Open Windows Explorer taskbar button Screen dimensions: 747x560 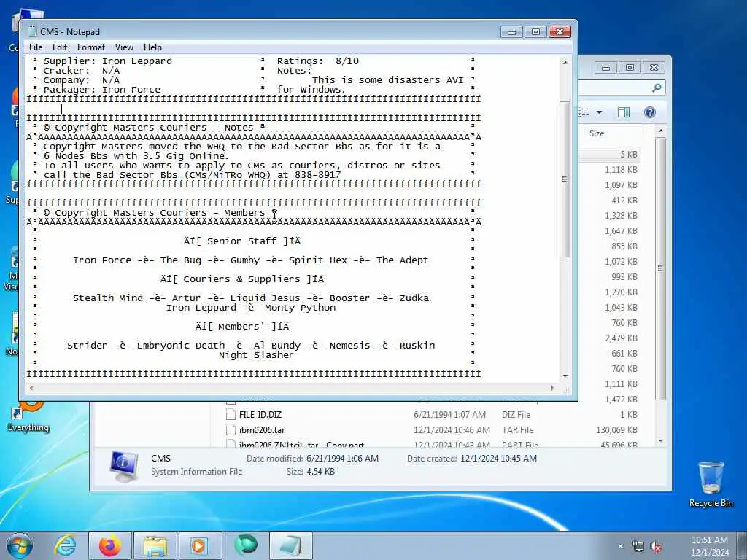155,545
